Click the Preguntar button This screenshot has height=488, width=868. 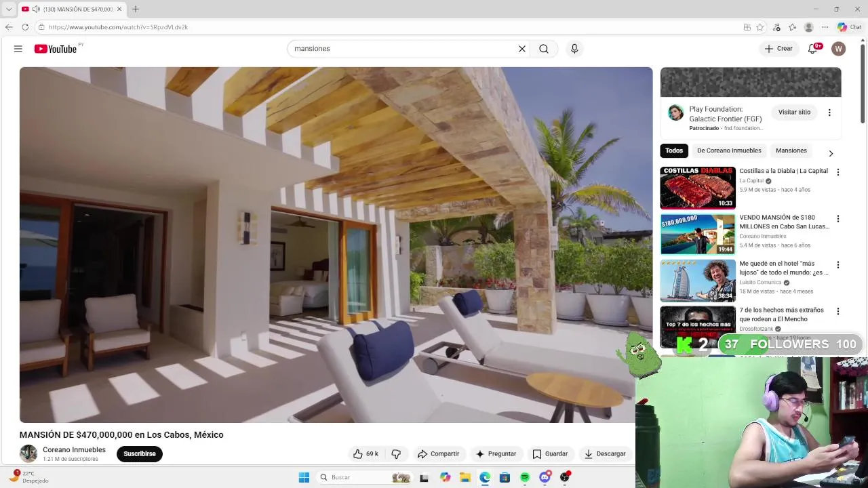coord(496,454)
